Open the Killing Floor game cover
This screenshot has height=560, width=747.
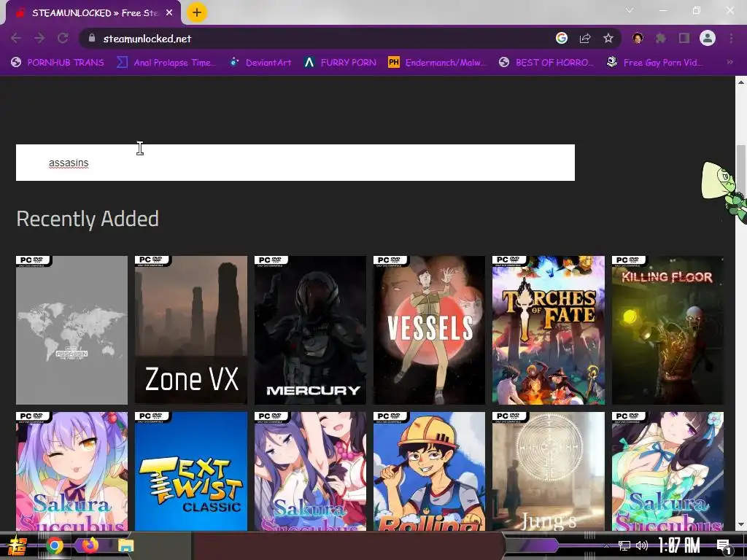pos(667,330)
